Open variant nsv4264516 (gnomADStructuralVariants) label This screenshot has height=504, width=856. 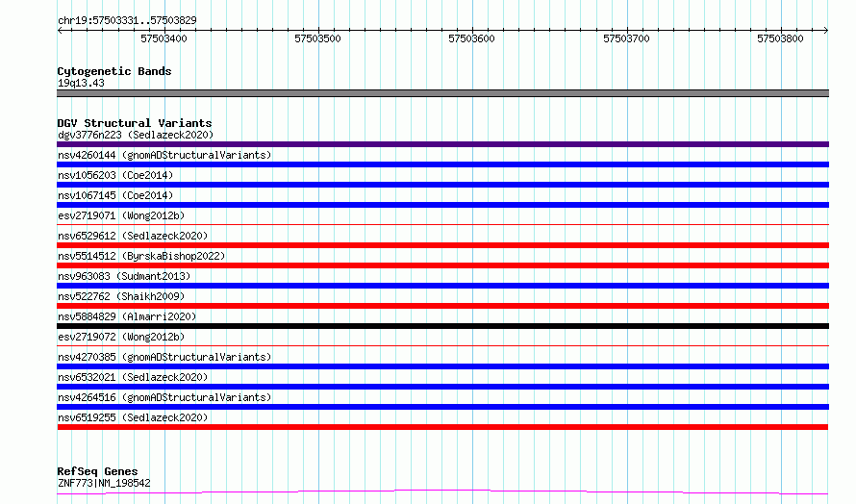(164, 397)
